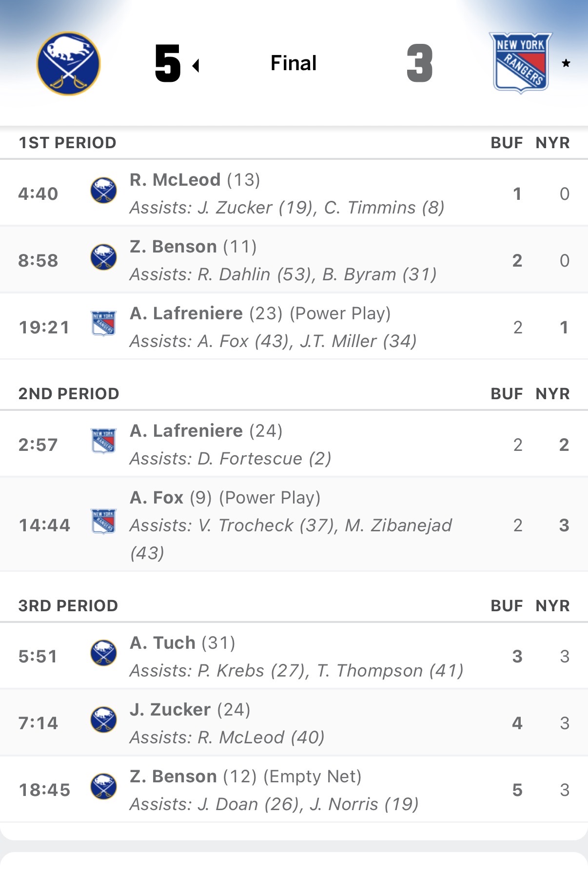The height and width of the screenshot is (872, 588).
Task: Tap the New York Rangers header logo
Action: coord(520,62)
